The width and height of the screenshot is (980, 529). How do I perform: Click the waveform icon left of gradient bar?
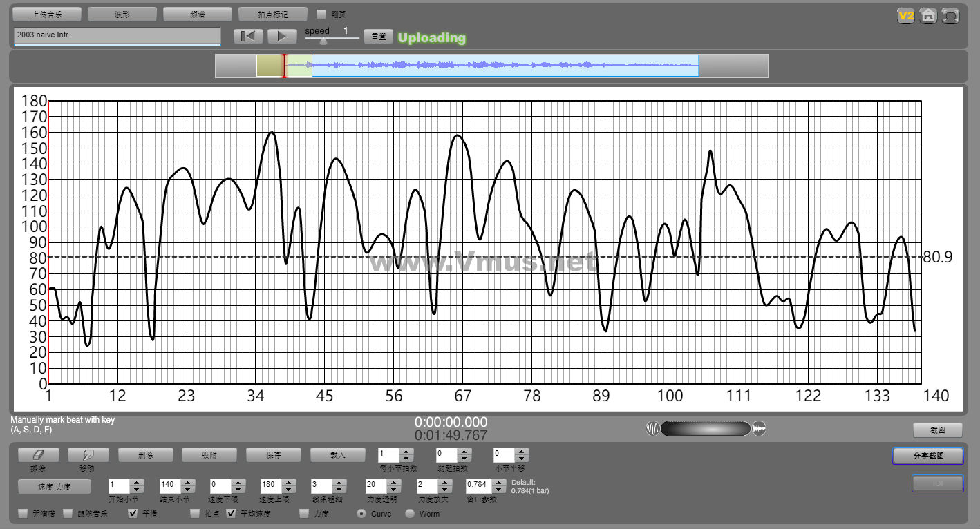click(652, 429)
